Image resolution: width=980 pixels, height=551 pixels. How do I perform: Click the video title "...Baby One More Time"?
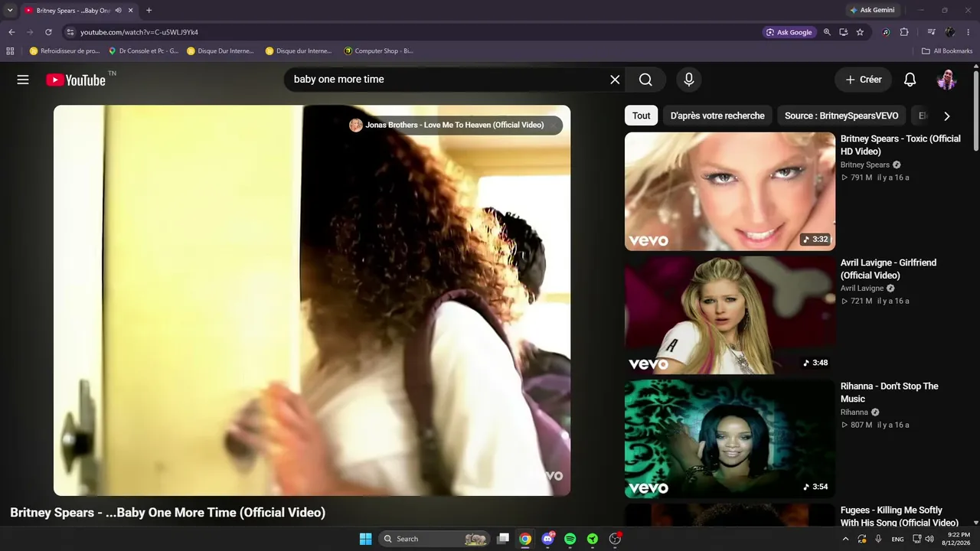(168, 513)
